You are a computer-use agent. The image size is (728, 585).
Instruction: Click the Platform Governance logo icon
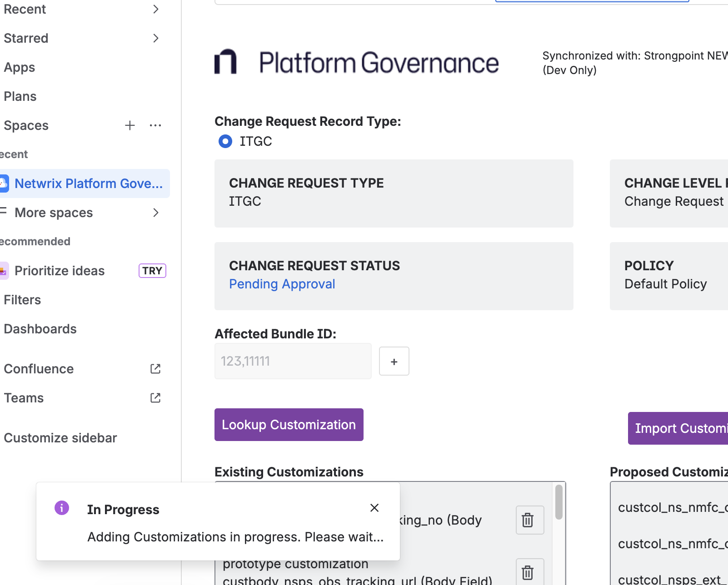click(225, 62)
